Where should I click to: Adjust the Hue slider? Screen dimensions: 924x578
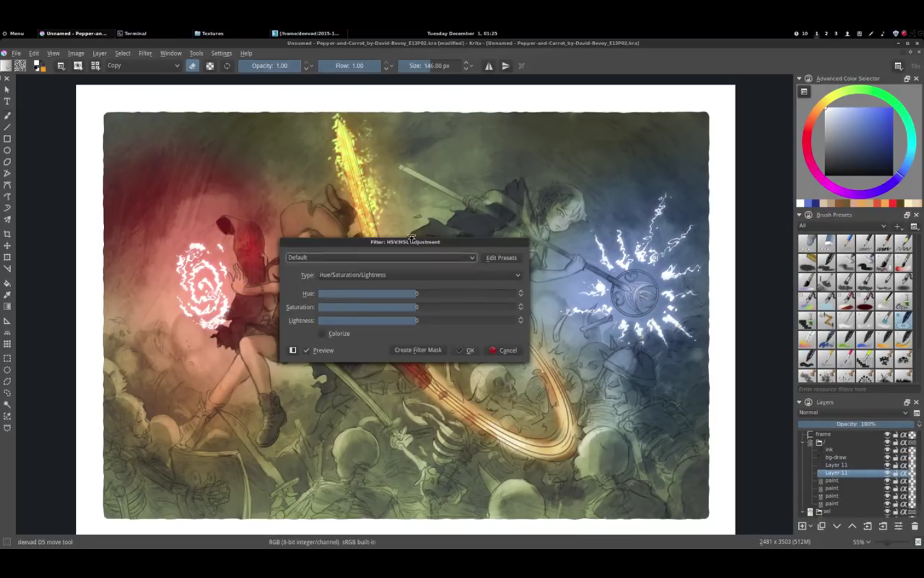pos(417,293)
